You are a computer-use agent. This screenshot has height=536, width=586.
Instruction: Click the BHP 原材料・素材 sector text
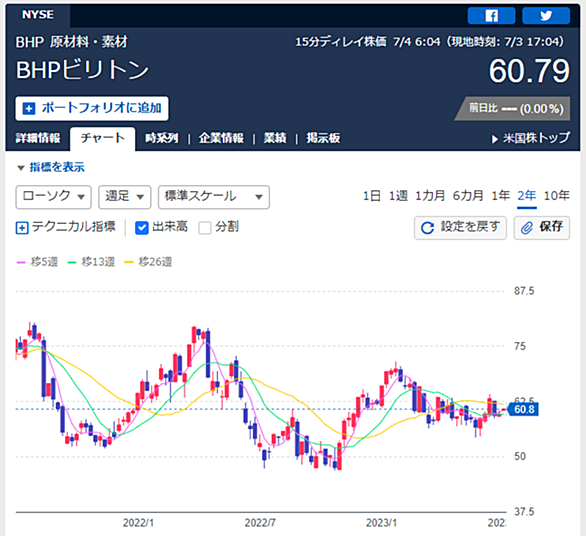pyautogui.click(x=71, y=42)
